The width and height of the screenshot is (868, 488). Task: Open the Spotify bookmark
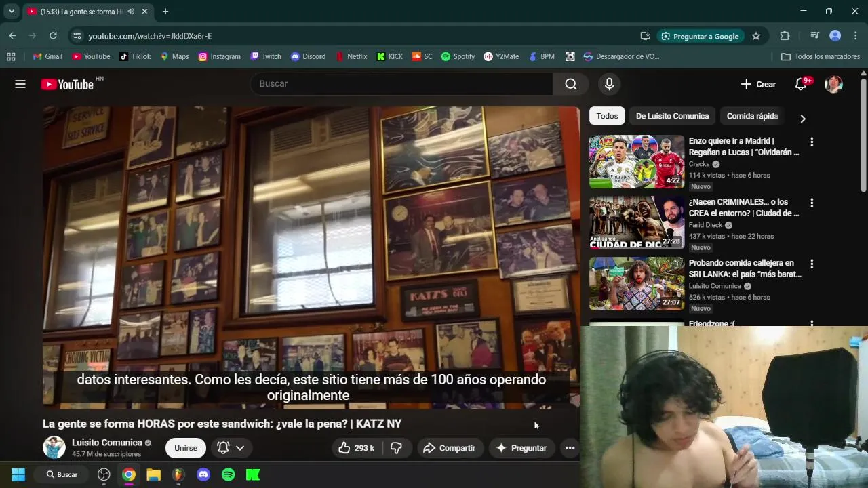click(458, 56)
